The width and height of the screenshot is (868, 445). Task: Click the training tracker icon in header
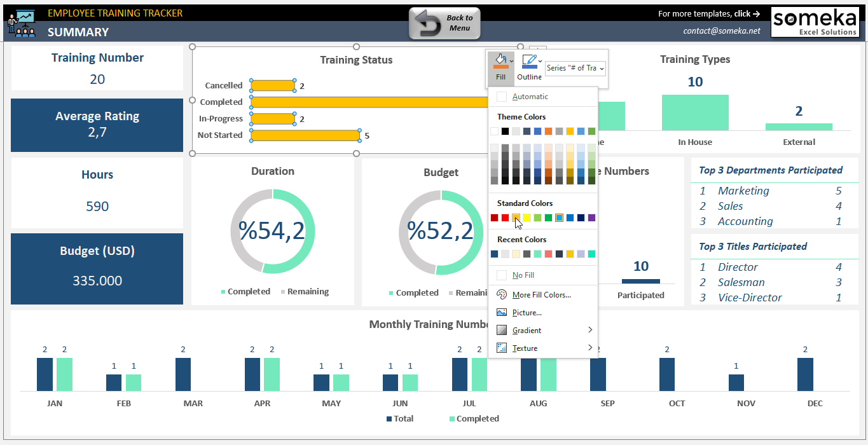pos(22,23)
